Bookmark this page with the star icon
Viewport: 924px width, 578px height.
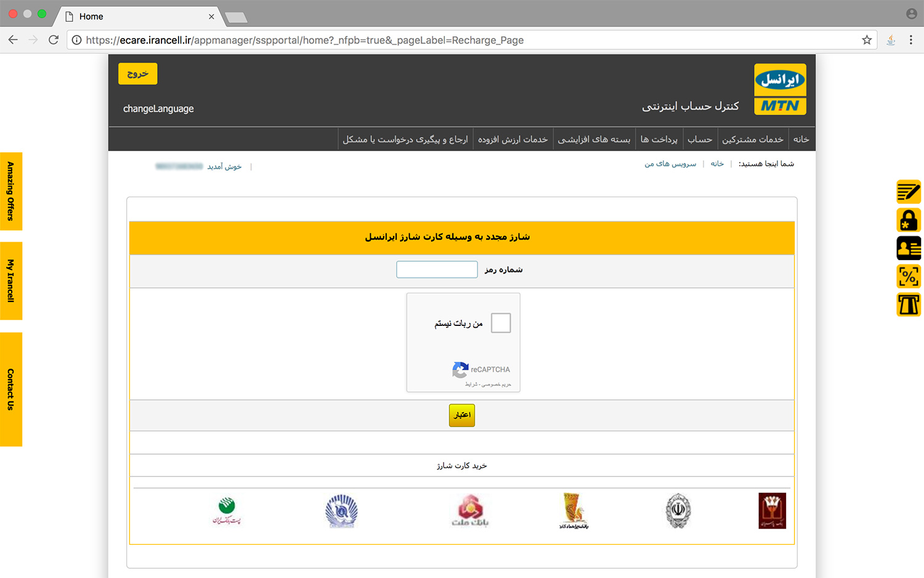pos(867,40)
